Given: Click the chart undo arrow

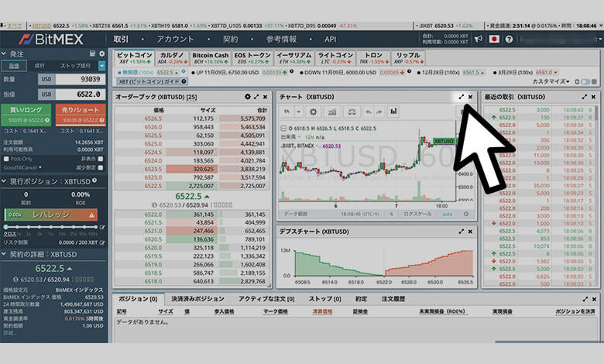Looking at the screenshot, I should coord(369,112).
